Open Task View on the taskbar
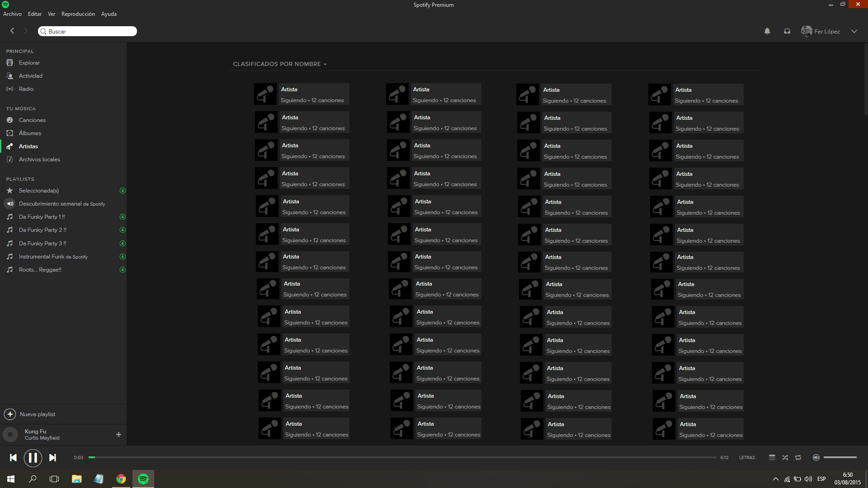Viewport: 868px width, 488px height. pos(54,479)
